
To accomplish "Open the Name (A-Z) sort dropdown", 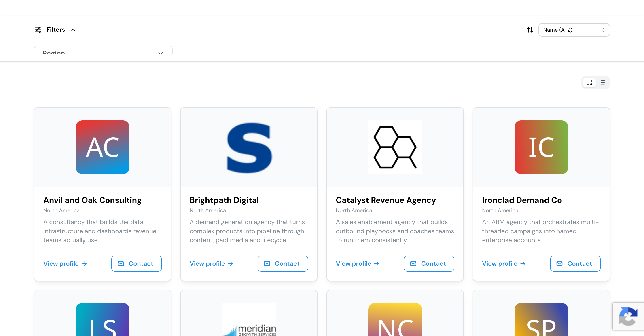I will 574,30.
